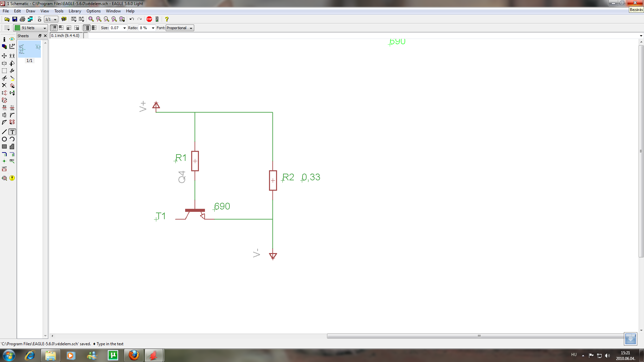This screenshot has width=644, height=362.
Task: Select the 1/1 sheet thumbnail
Action: coord(30,50)
